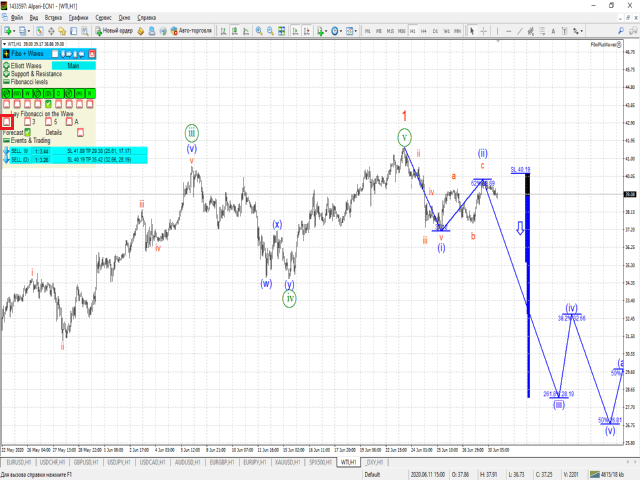Toggle the Auto Scroll chart icon

point(296,31)
